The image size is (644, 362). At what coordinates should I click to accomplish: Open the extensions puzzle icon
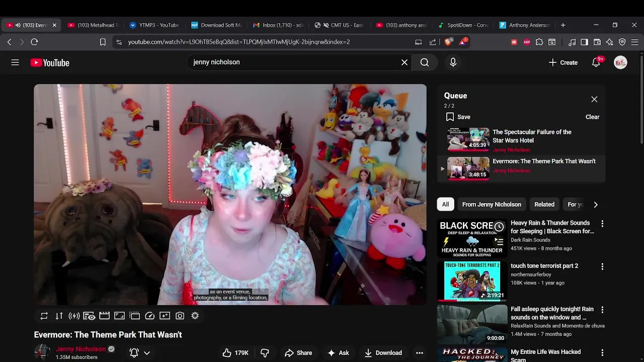tap(539, 42)
